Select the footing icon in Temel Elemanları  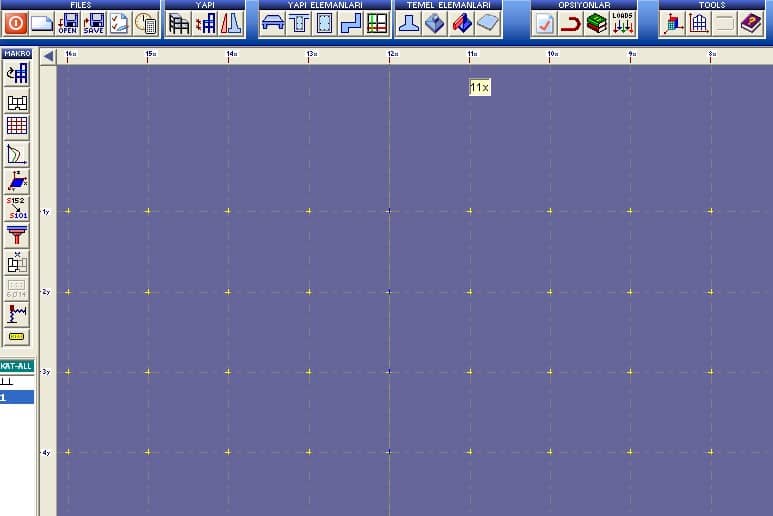(x=408, y=24)
